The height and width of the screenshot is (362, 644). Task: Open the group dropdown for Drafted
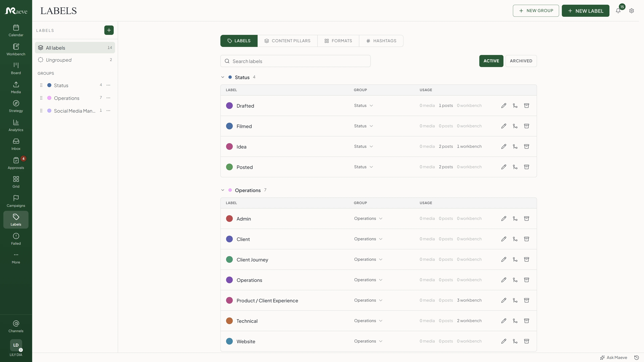pos(363,106)
